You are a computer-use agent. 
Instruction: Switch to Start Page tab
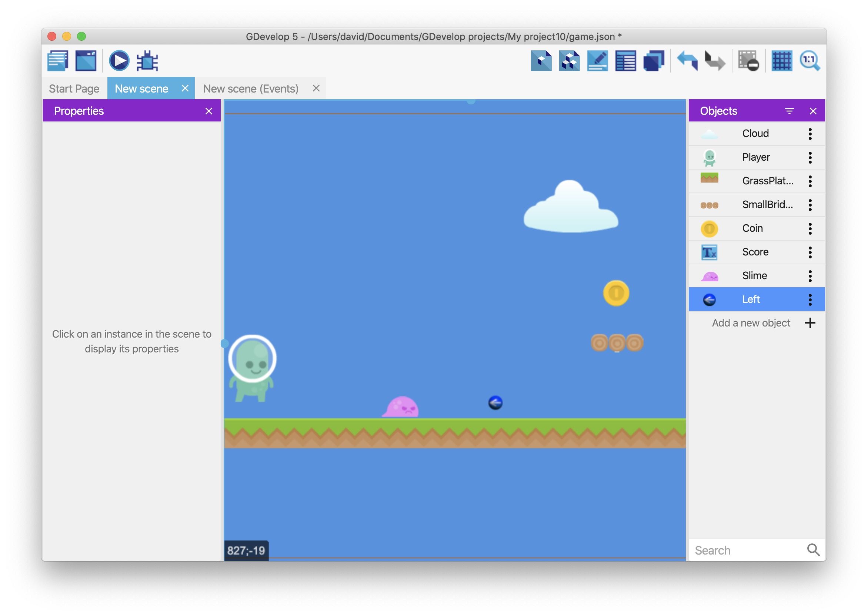tap(74, 89)
